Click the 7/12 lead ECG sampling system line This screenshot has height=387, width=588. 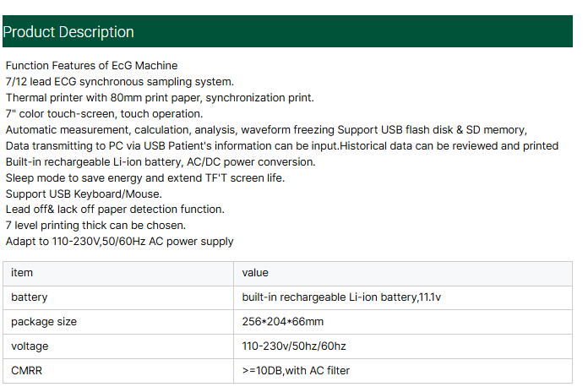tap(119, 81)
